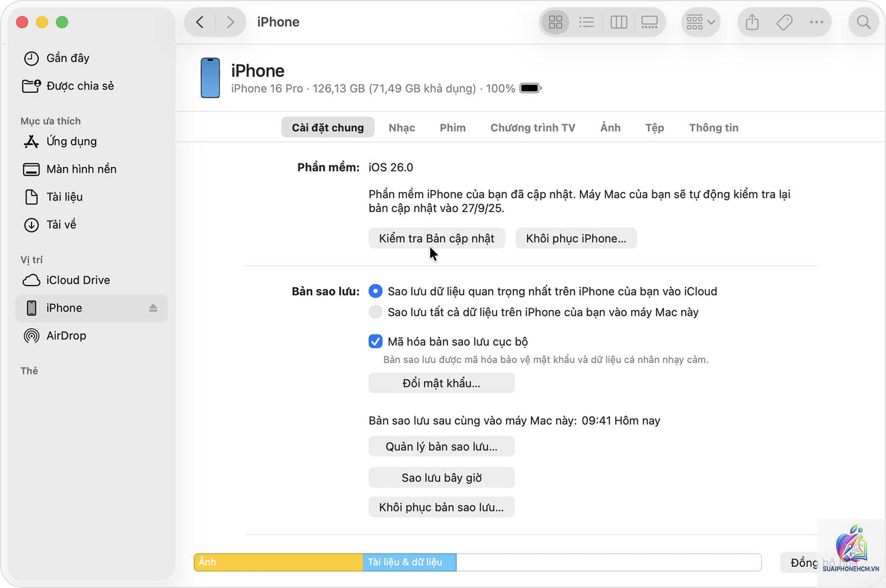
Task: Go forward using the right chevron
Action: (x=230, y=22)
